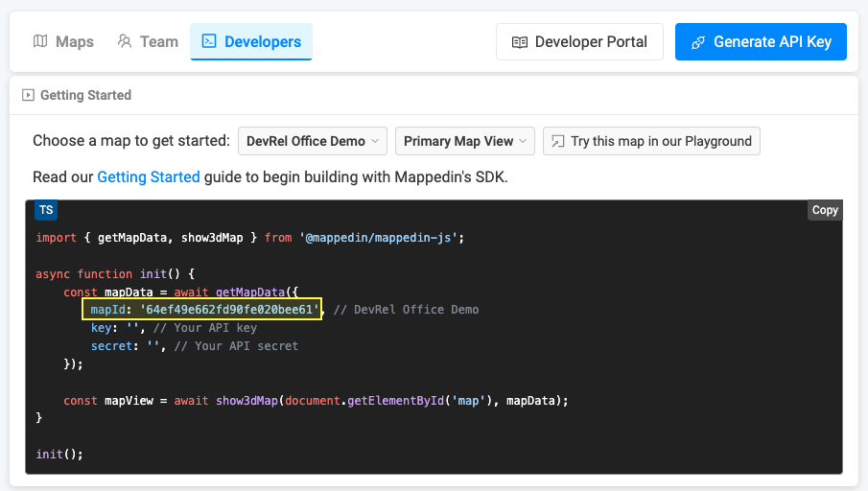Copy the code snippet with Copy button
868x491 pixels.
tap(825, 210)
